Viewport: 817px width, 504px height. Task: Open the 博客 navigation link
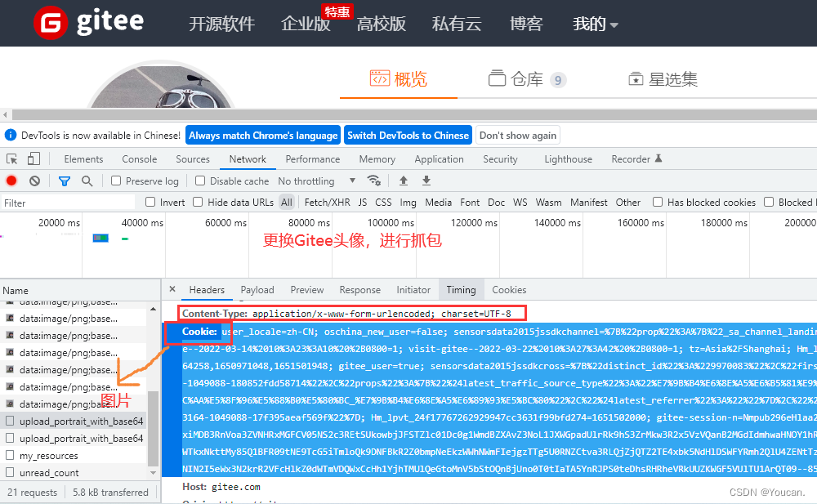click(x=526, y=24)
